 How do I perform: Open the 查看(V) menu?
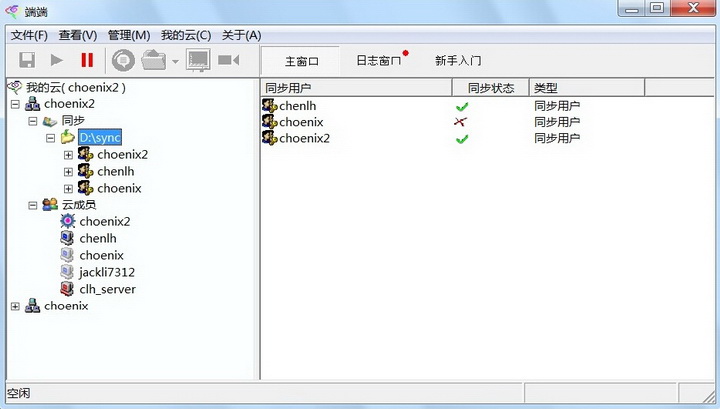[78, 35]
